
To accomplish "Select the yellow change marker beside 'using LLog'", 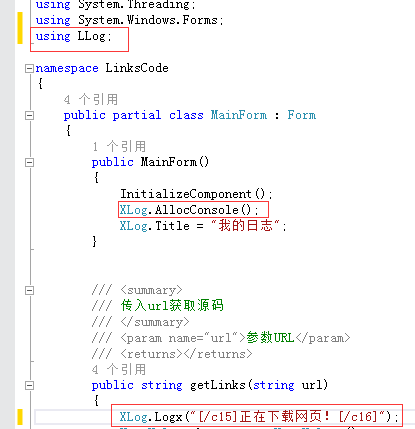I will [x=20, y=28].
